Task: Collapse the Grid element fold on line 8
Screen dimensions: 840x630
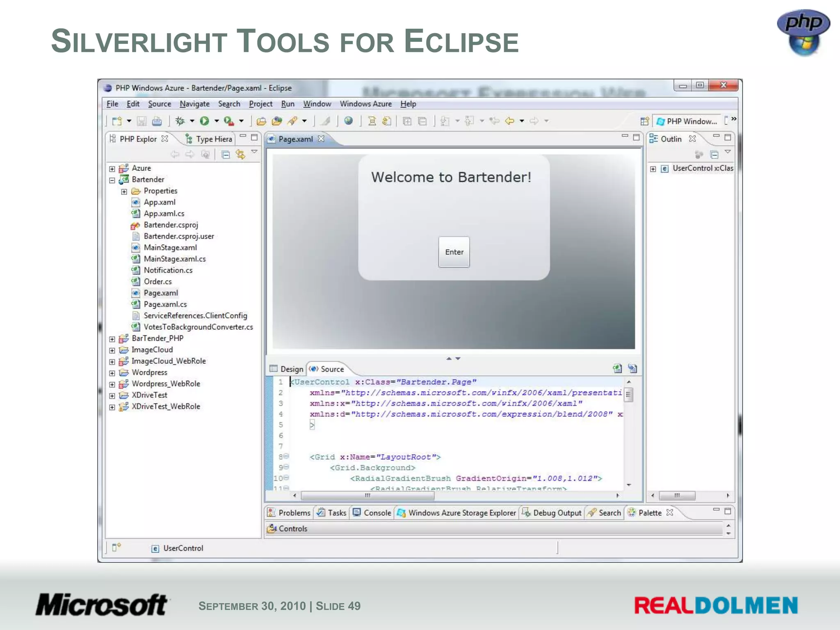Action: [286, 456]
